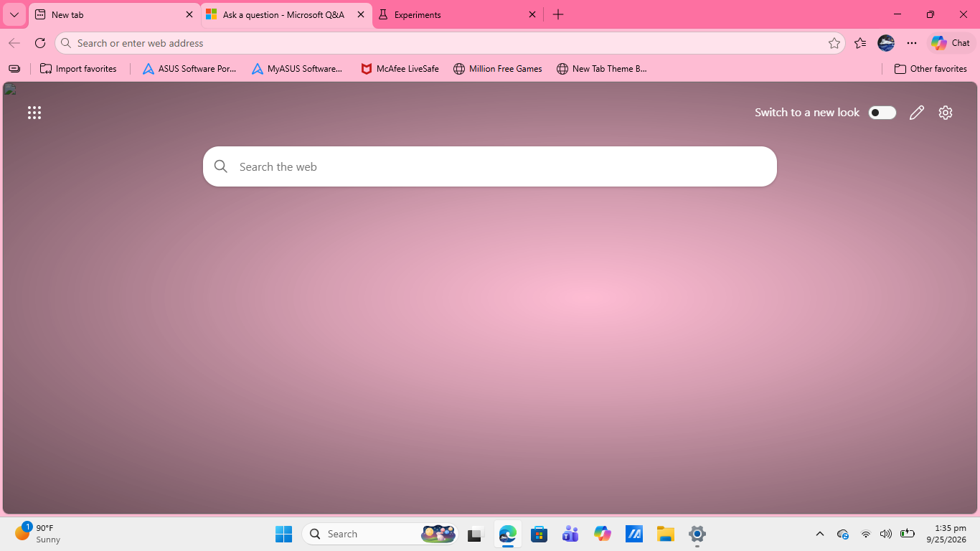Click the leftmost favorites bar icon
Image resolution: width=980 pixels, height=551 pixels.
pos(14,69)
